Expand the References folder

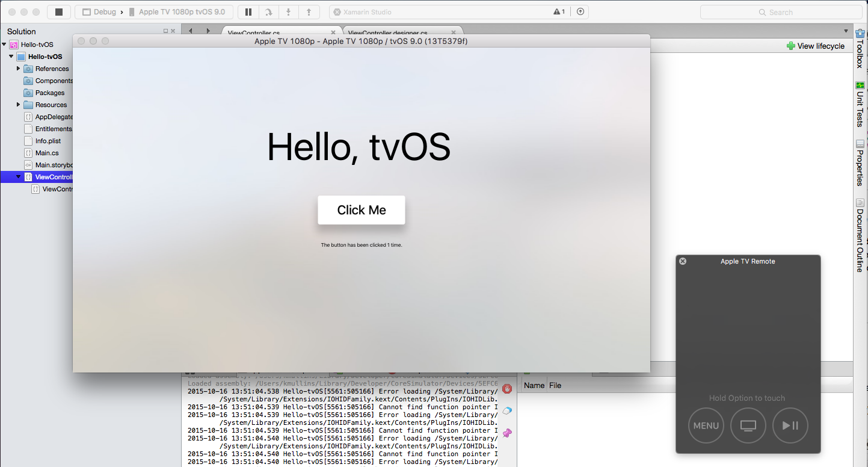click(19, 69)
